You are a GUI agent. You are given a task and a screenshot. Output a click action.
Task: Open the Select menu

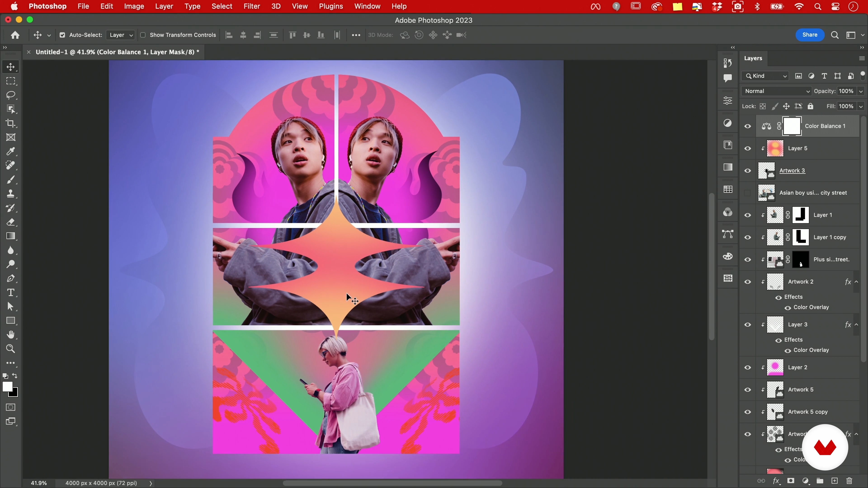point(222,6)
